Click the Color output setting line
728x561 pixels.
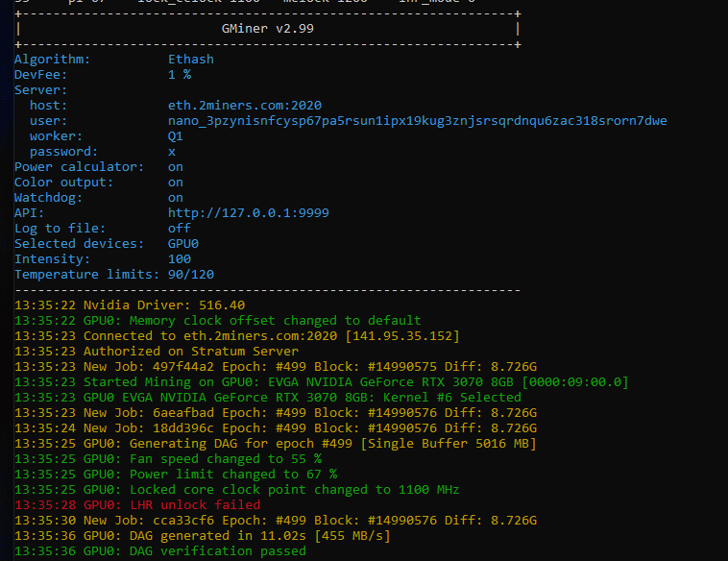98,183
